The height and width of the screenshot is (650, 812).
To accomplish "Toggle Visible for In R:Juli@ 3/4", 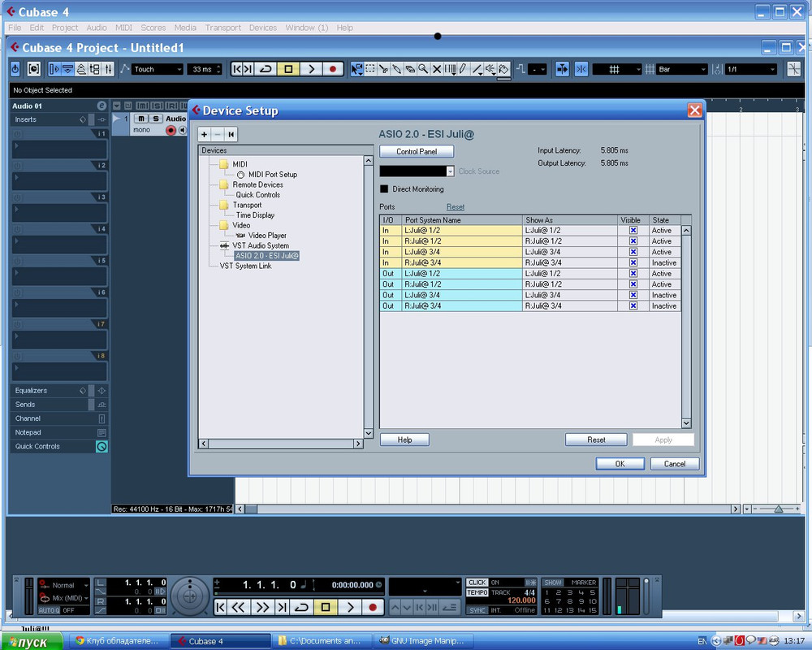I will pos(633,262).
